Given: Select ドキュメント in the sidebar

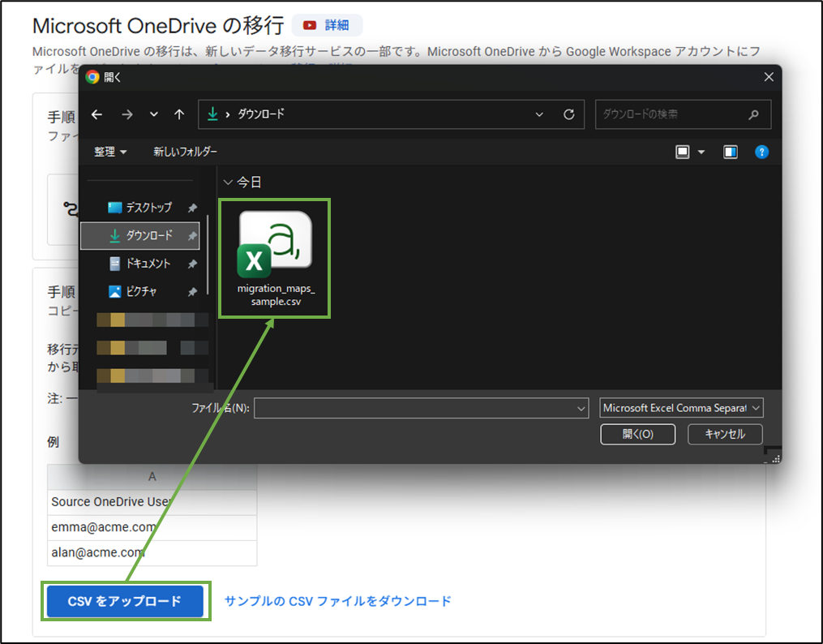Looking at the screenshot, I should [x=139, y=264].
